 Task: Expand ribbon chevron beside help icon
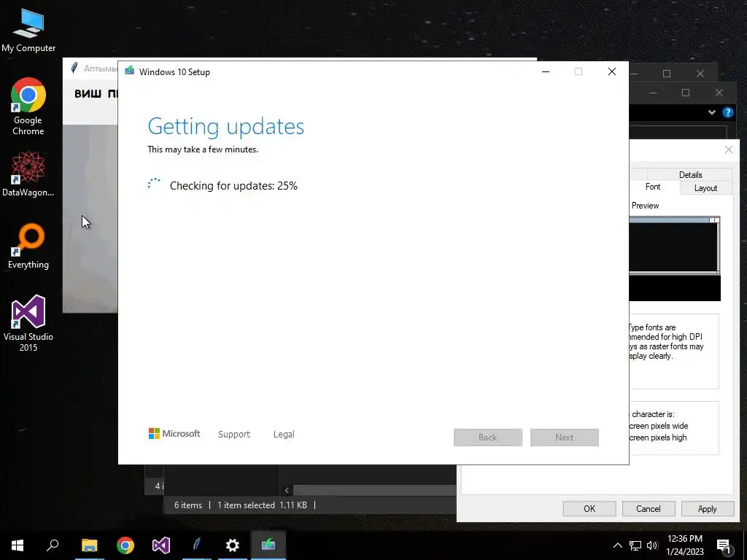[712, 112]
